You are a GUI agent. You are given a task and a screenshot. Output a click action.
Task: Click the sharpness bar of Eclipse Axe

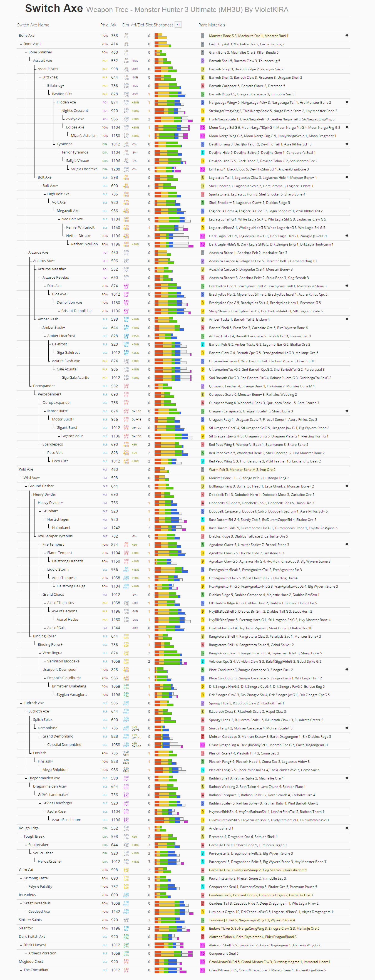pos(172,127)
